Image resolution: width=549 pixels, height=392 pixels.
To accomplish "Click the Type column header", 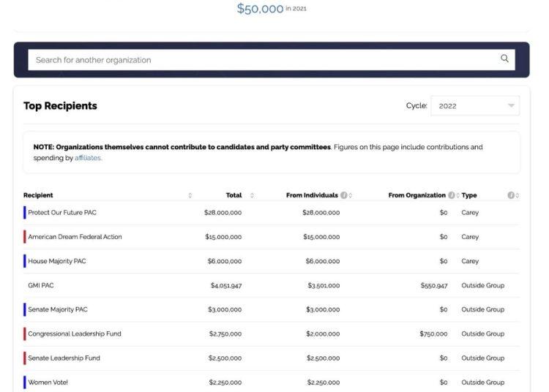I will [x=469, y=195].
